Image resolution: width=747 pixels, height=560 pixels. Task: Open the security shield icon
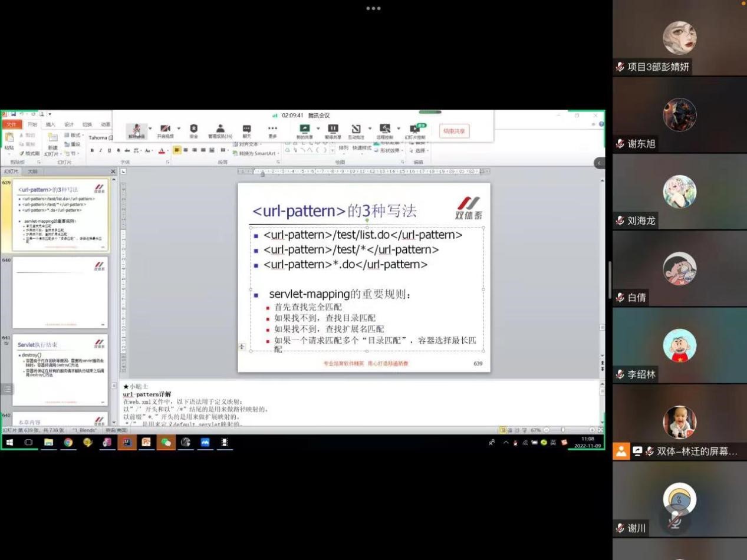(193, 130)
